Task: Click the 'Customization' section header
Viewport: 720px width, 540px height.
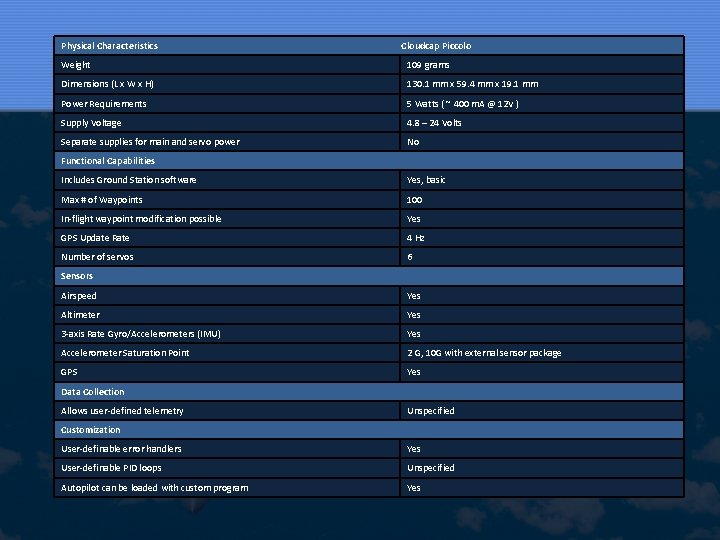Action: coord(90,430)
